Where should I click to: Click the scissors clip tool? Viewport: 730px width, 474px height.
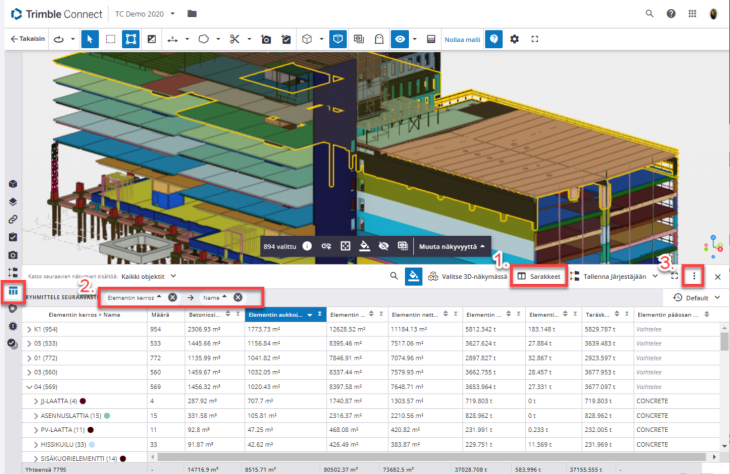click(x=233, y=39)
